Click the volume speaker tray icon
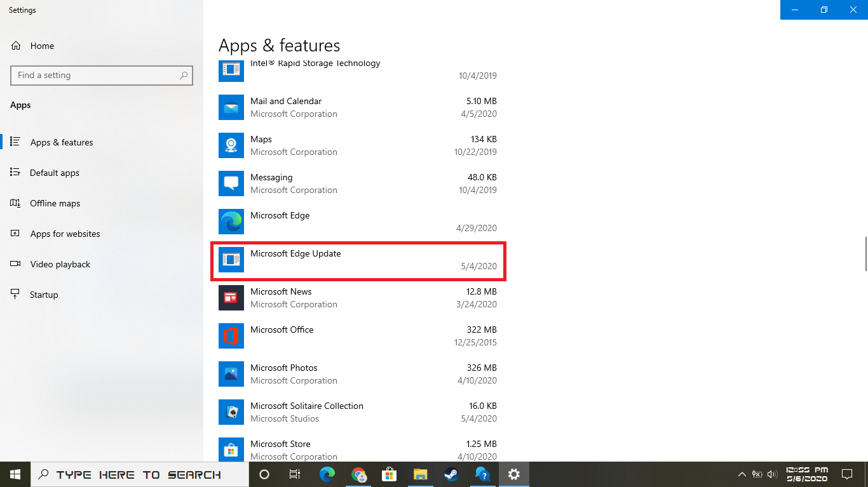Screen dimensions: 868x487 click(x=773, y=474)
